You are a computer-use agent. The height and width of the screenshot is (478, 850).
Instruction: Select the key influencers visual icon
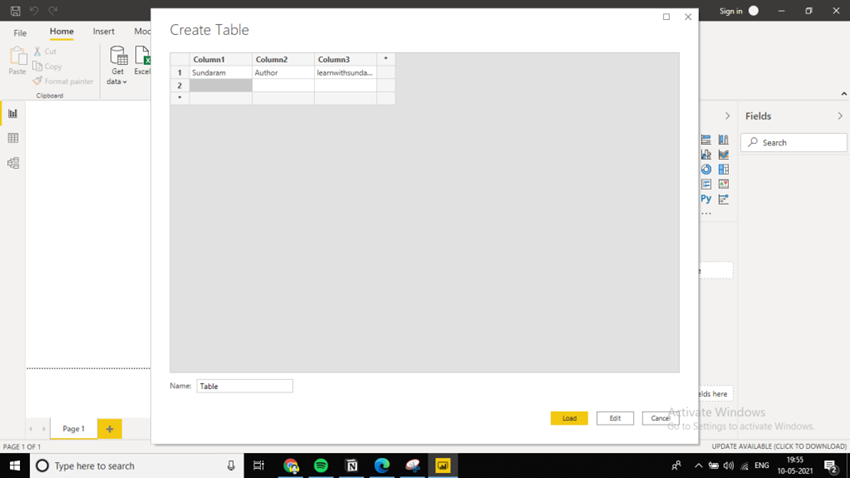[x=724, y=199]
